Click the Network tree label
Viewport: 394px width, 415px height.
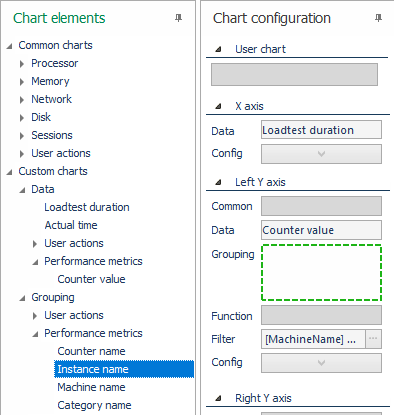pos(51,99)
